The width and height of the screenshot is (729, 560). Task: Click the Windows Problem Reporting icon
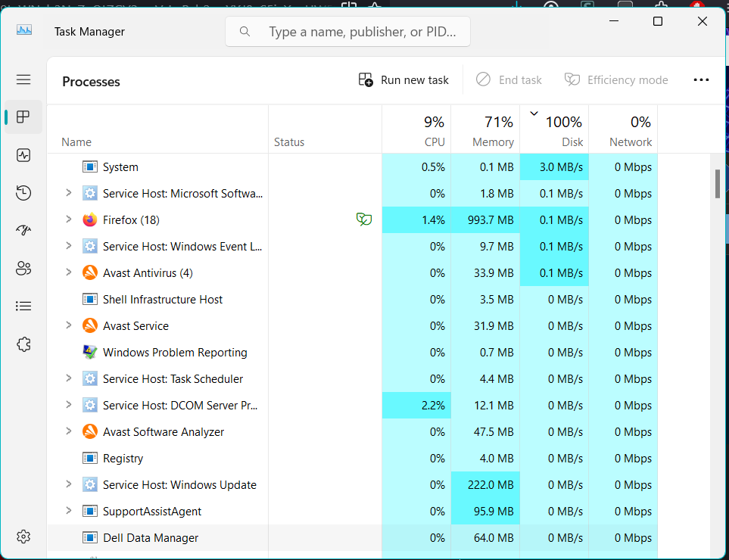pos(90,352)
